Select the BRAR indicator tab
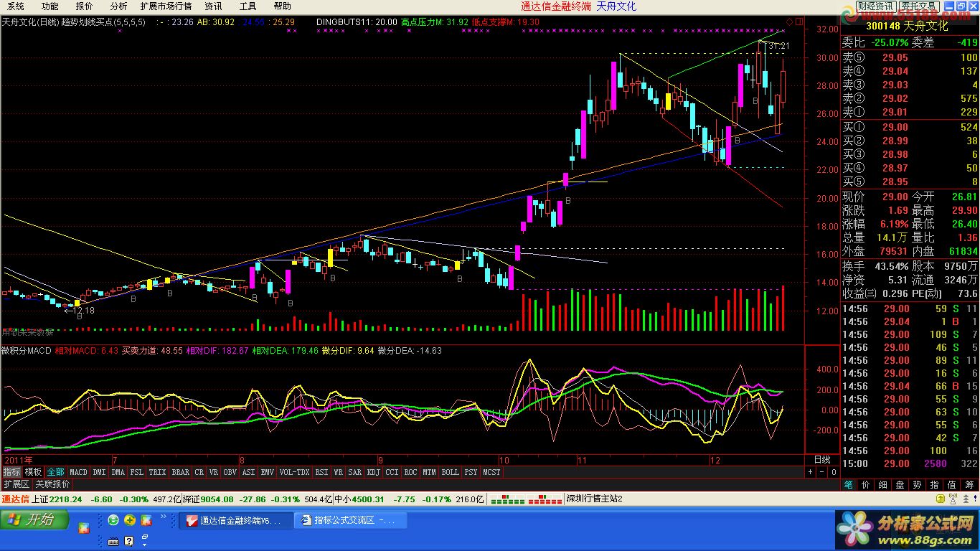This screenshot has height=551, width=980. point(181,472)
